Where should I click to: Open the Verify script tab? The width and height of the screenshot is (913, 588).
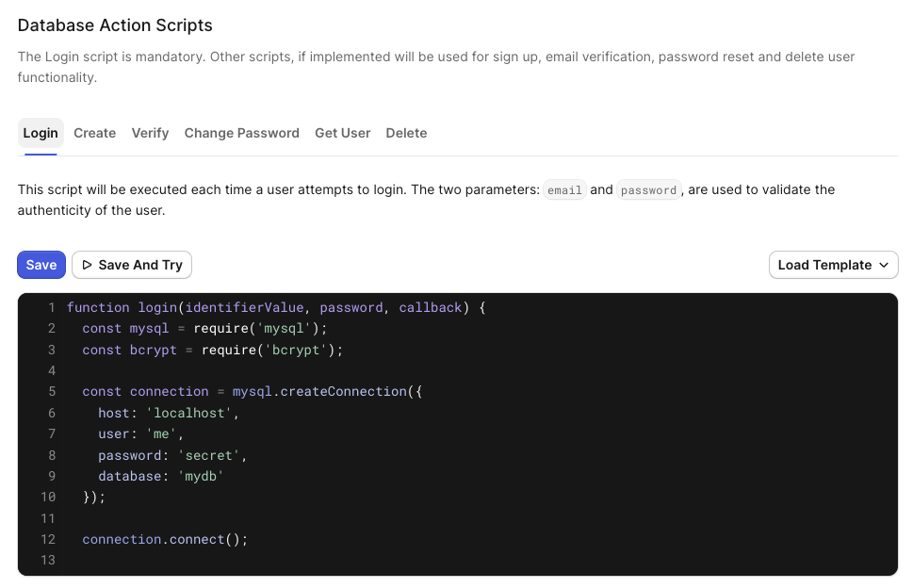tap(150, 133)
